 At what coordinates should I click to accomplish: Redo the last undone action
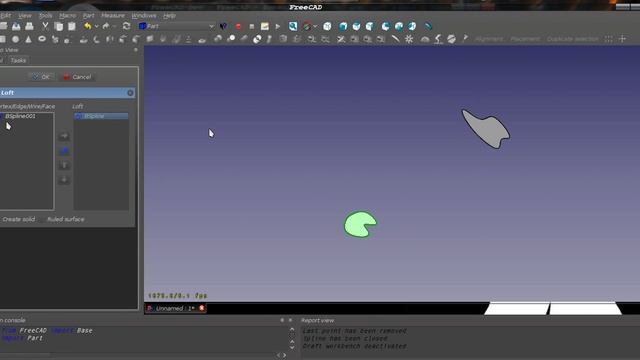(106, 26)
